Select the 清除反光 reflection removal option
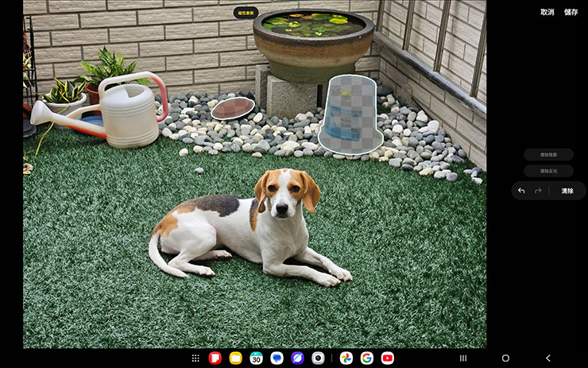This screenshot has width=588, height=368. [548, 171]
